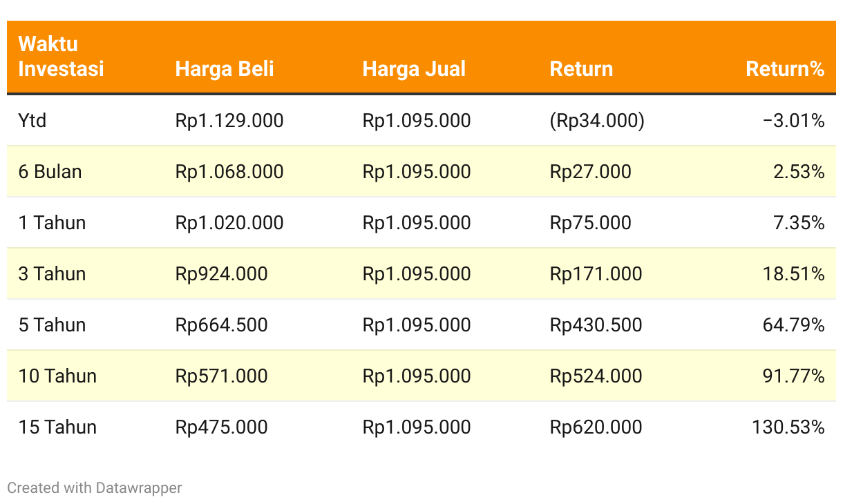
Task: Click the Return column header
Action: tap(581, 69)
